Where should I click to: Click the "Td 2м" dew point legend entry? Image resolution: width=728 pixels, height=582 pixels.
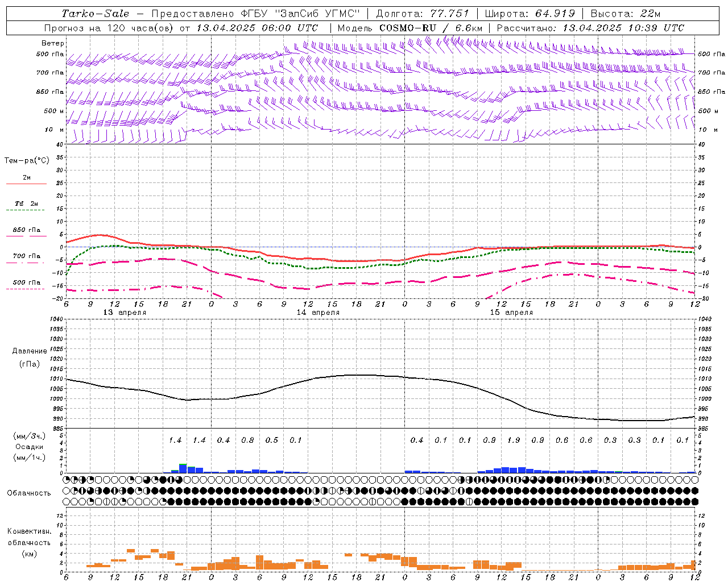tap(27, 203)
